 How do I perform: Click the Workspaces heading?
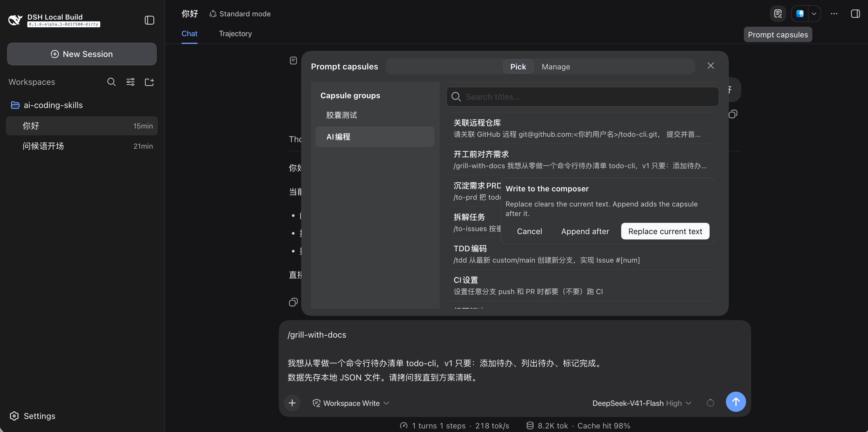click(32, 82)
